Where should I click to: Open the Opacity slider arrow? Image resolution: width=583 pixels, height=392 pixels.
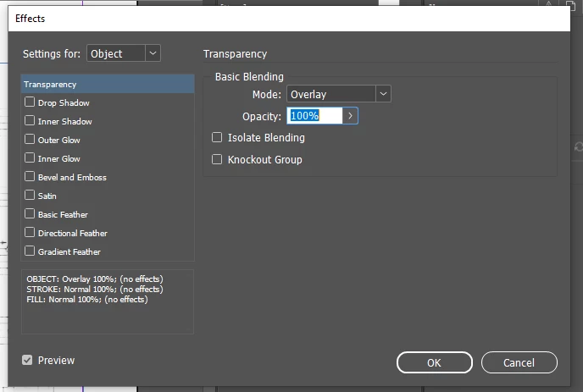[x=350, y=115]
